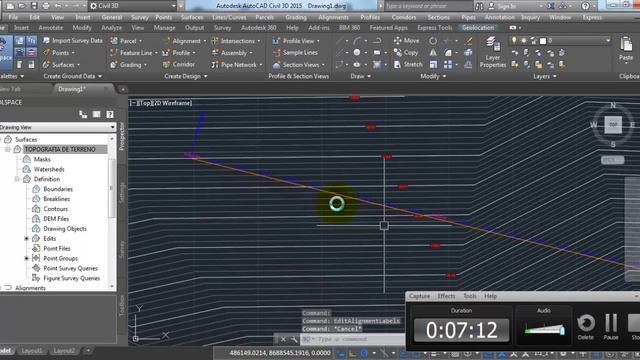Viewport: 640px width, 360px height.
Task: Select TOPOGRAFIA DE TERRENO surface
Action: pyautogui.click(x=60, y=149)
